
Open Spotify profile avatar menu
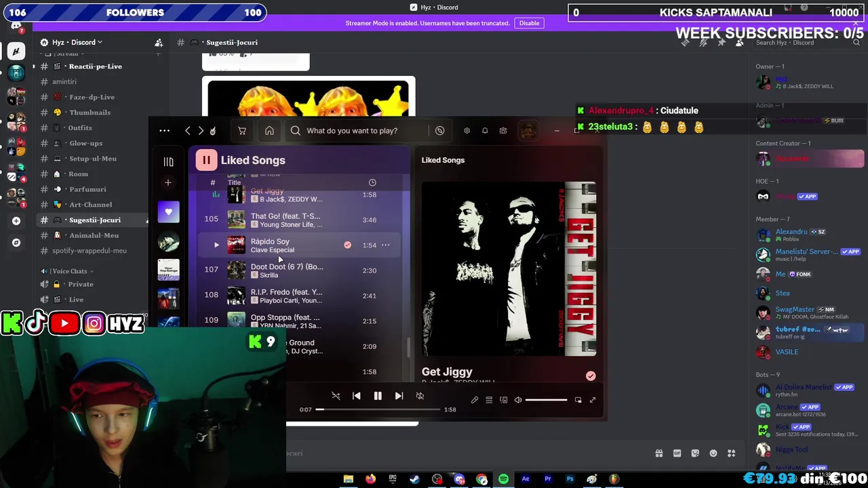(528, 130)
